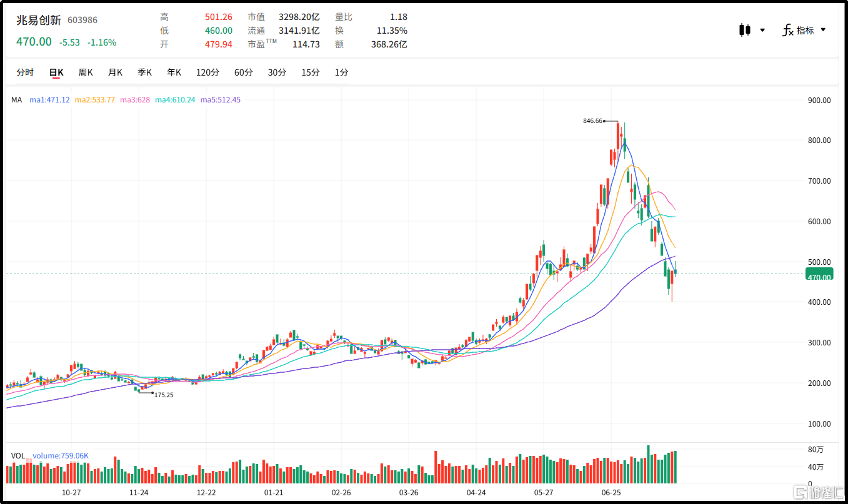The image size is (848, 504).
Task: Click the candlestick chart type icon
Action: click(x=744, y=30)
